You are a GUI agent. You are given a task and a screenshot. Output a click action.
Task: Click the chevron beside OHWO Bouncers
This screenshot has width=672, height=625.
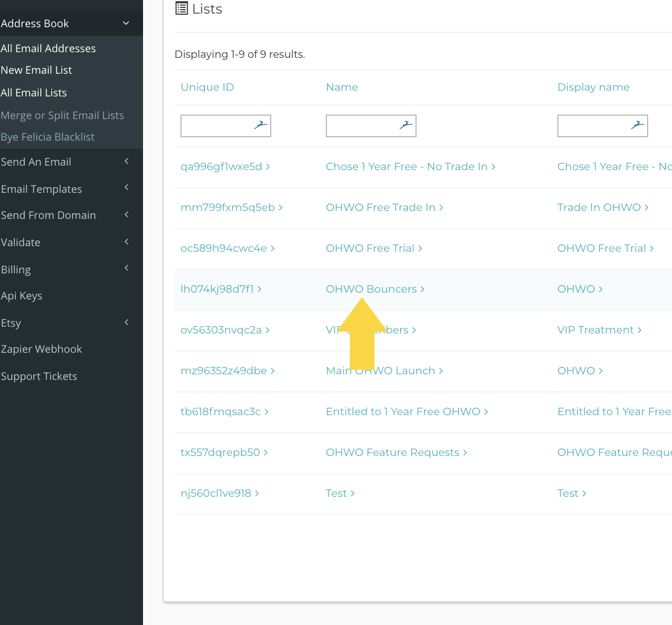[422, 289]
